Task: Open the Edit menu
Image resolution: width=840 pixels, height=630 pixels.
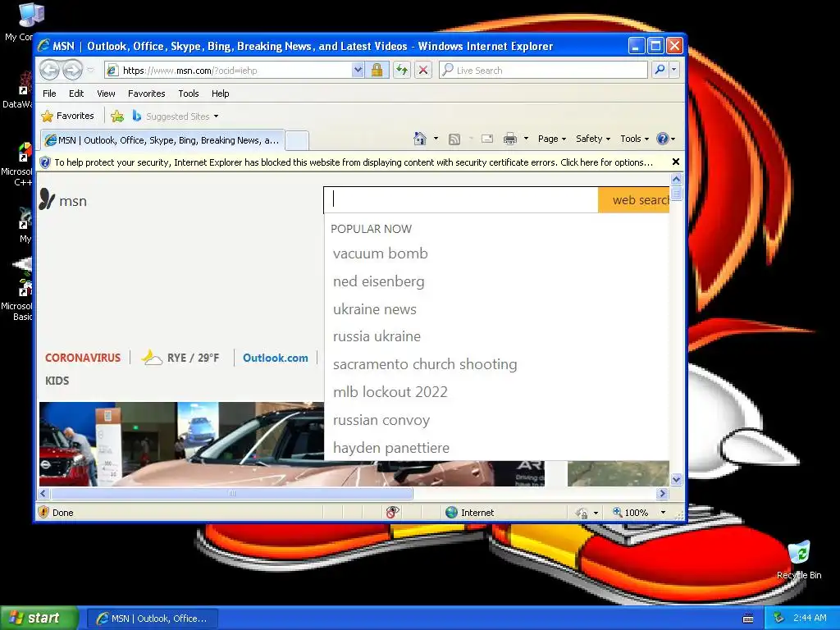Action: point(76,94)
